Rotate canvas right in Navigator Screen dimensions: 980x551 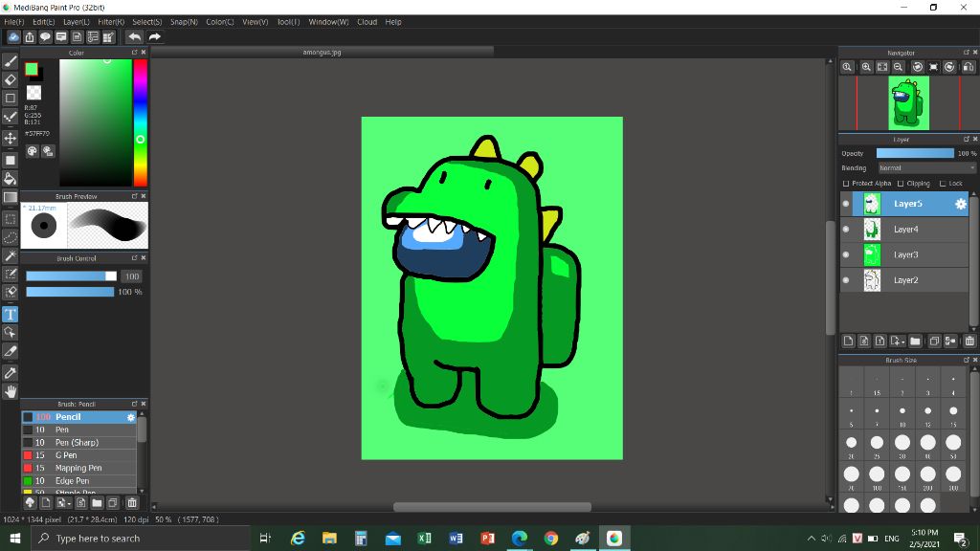(x=949, y=67)
